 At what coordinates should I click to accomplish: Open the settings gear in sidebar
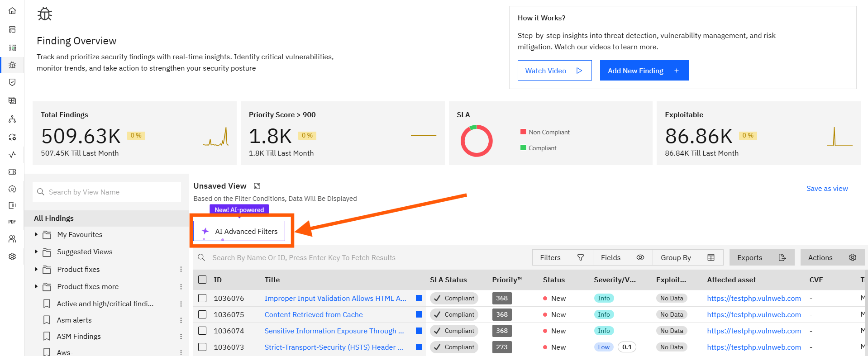pyautogui.click(x=12, y=256)
